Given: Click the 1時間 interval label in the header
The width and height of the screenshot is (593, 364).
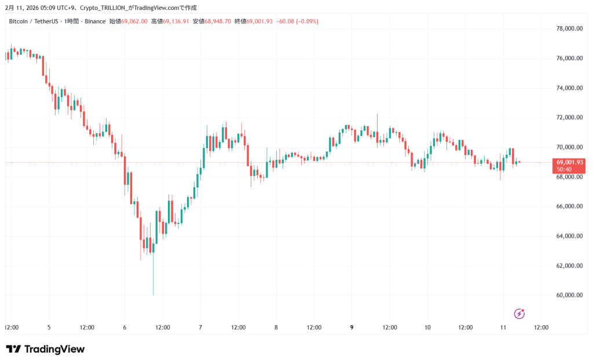Looking at the screenshot, I should pos(72,21).
